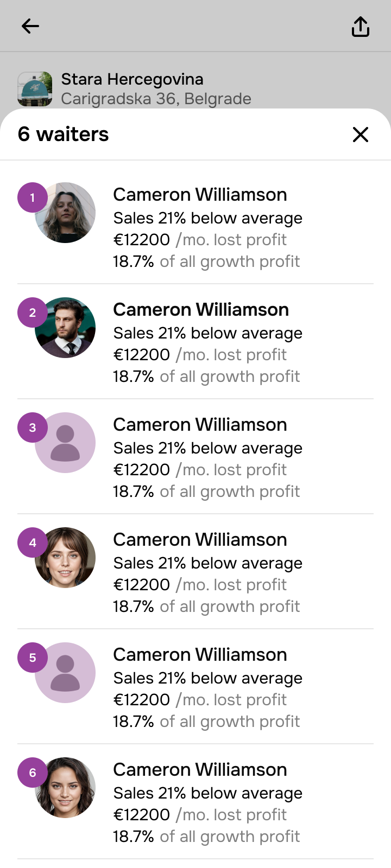Tap the purple number 6 badge
Image resolution: width=391 pixels, height=868 pixels.
(33, 773)
